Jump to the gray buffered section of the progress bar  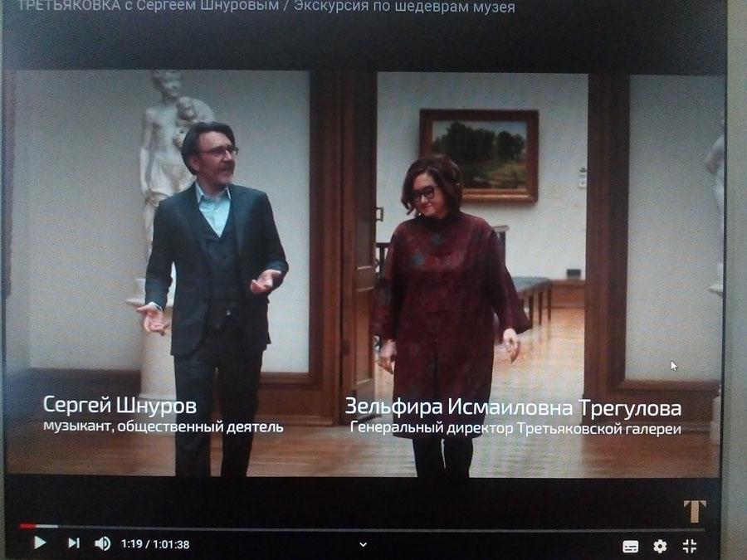point(46,526)
